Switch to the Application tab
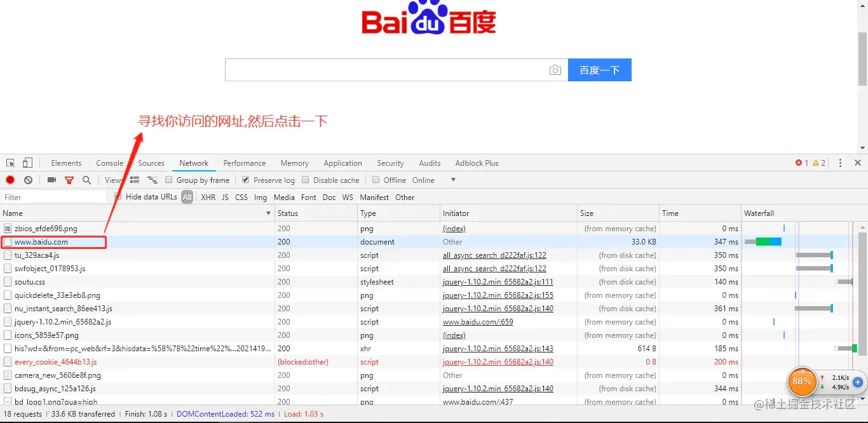 [x=342, y=163]
